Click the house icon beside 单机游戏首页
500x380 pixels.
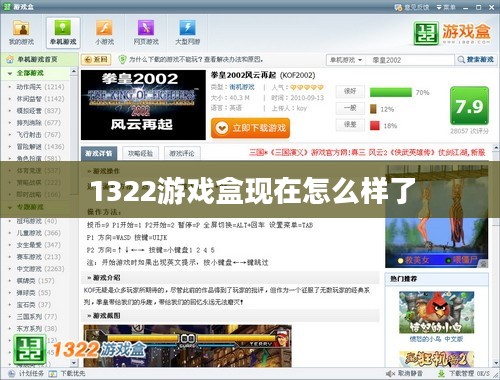coord(10,60)
